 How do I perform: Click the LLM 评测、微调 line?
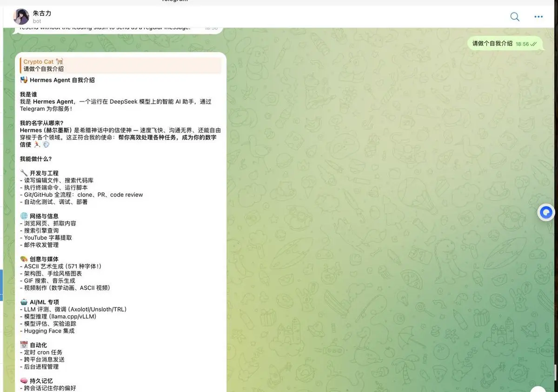(73, 309)
